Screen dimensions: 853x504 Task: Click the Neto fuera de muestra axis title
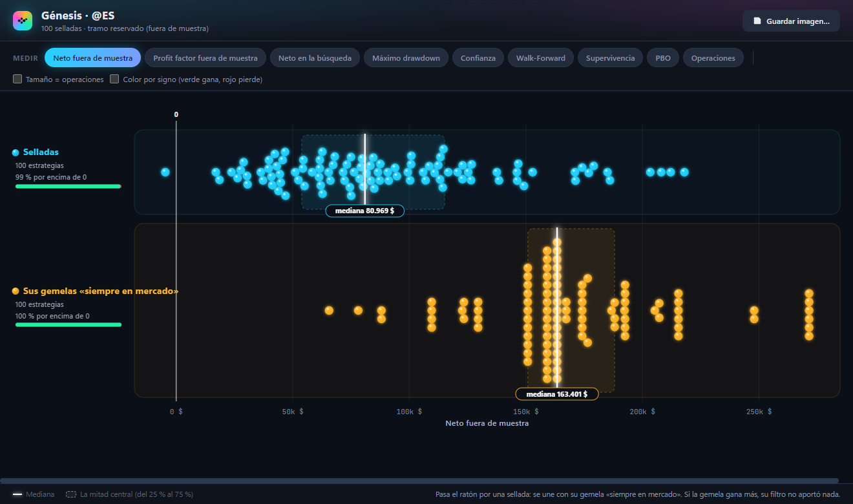click(x=487, y=423)
